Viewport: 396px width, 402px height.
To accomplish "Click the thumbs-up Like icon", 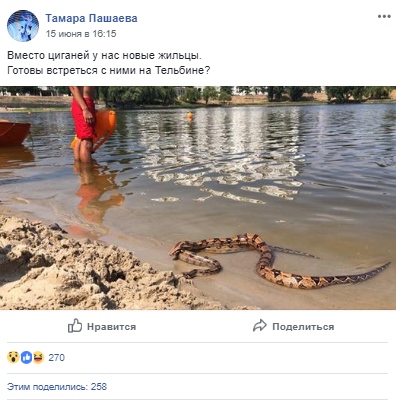I will 75,326.
